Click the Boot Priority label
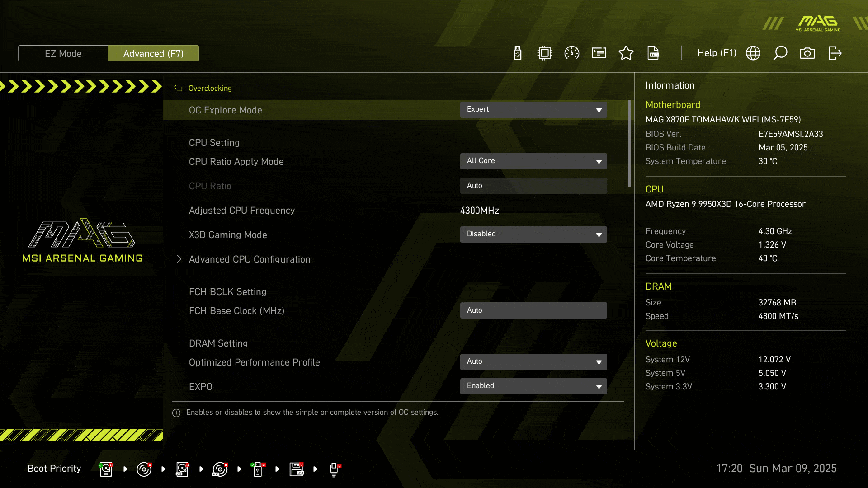868x488 pixels. point(54,469)
